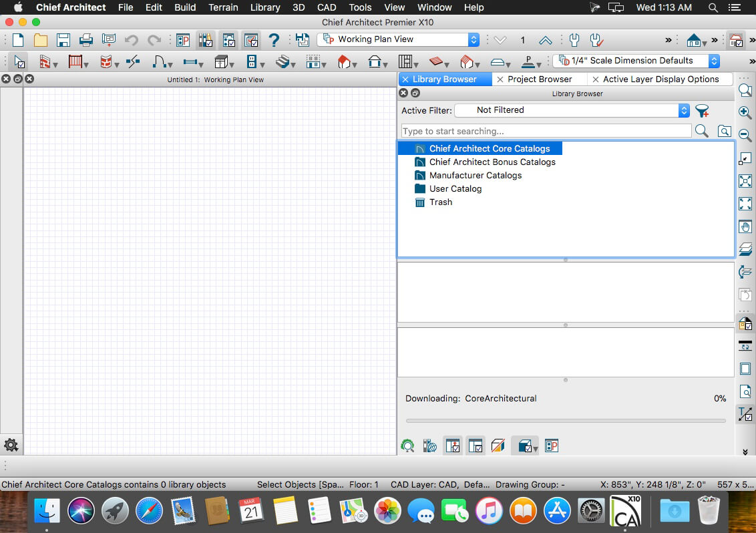Click in the library search field
Viewport: 756px width, 533px height.
click(546, 131)
